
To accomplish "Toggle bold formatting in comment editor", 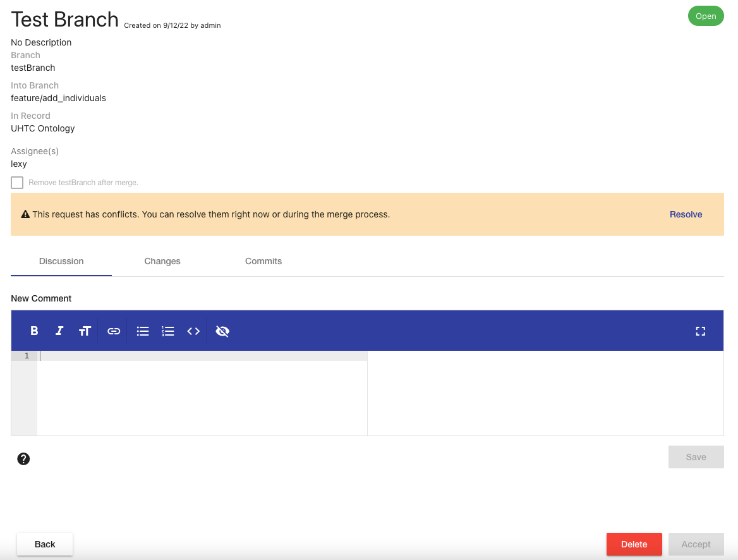I will pyautogui.click(x=35, y=331).
